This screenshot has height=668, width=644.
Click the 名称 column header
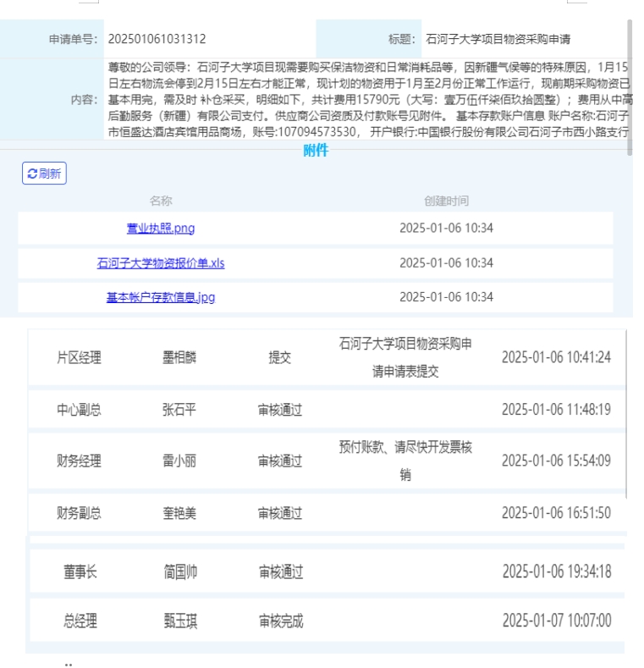pos(161,201)
